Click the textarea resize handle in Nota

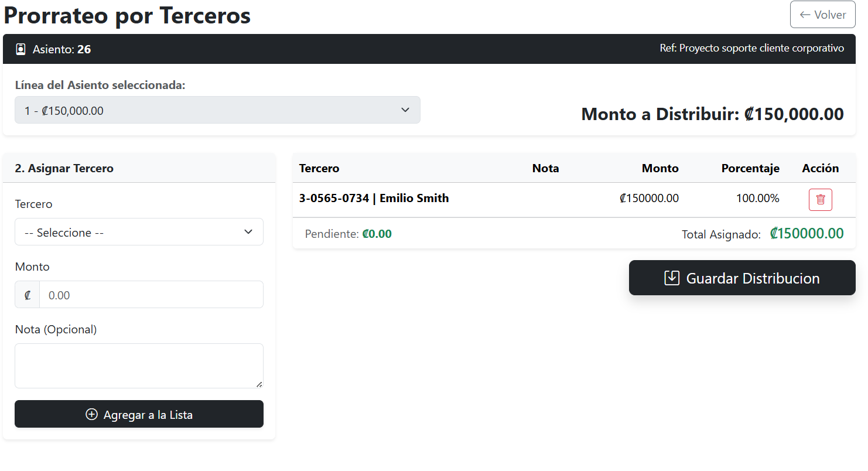(x=259, y=384)
